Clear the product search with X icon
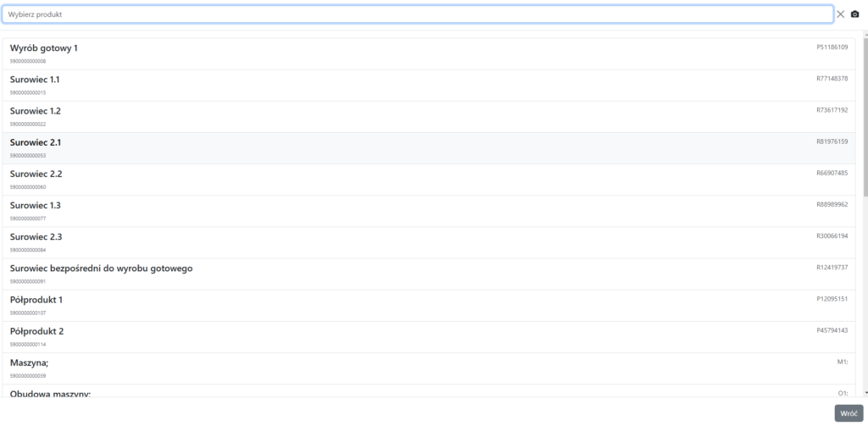The image size is (868, 426). (841, 14)
